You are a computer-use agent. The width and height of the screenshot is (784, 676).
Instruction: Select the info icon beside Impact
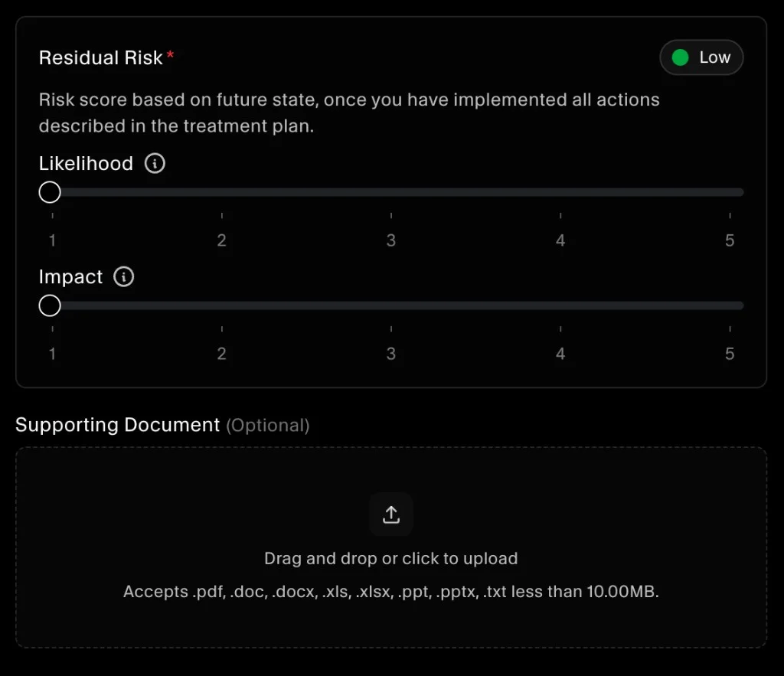pyautogui.click(x=123, y=276)
